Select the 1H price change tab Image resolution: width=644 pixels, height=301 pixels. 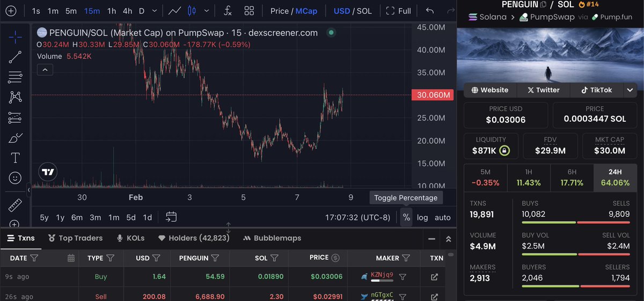pyautogui.click(x=529, y=178)
